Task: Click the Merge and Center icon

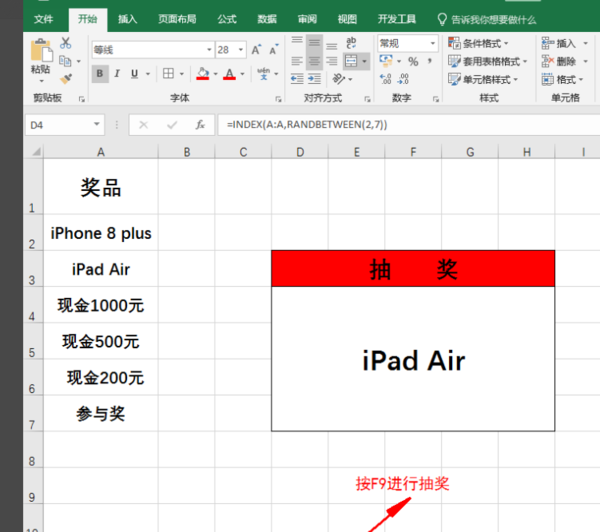Action: point(351,61)
